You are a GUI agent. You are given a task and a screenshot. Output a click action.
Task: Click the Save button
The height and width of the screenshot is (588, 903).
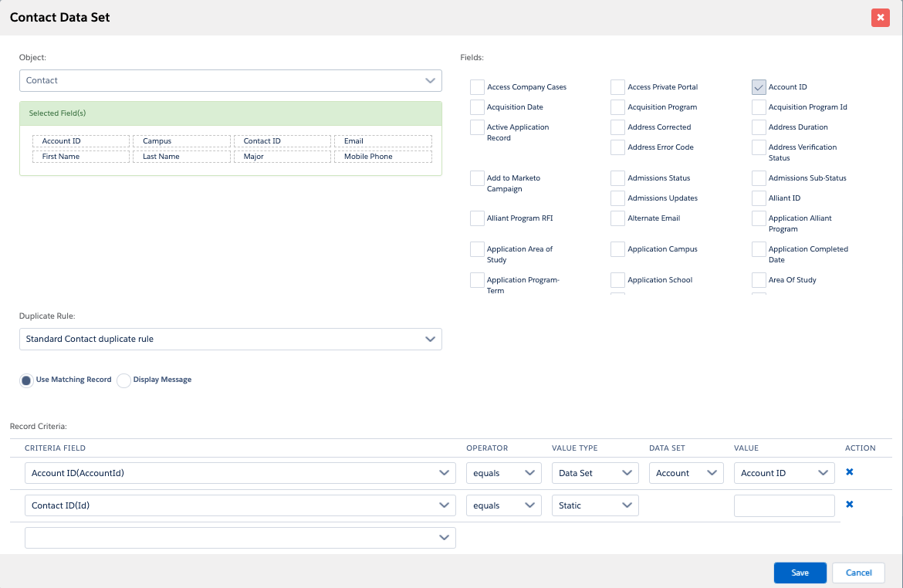800,573
